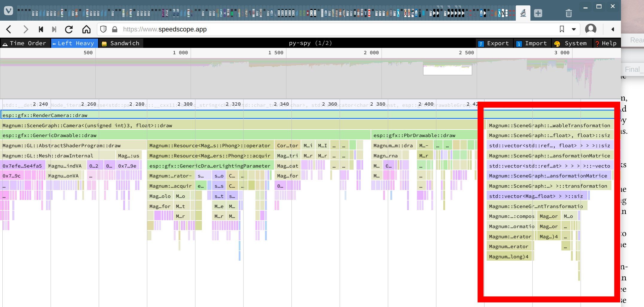Image resolution: width=644 pixels, height=307 pixels.
Task: Open the py-spy (1/2) profile selector
Action: [x=310, y=43]
